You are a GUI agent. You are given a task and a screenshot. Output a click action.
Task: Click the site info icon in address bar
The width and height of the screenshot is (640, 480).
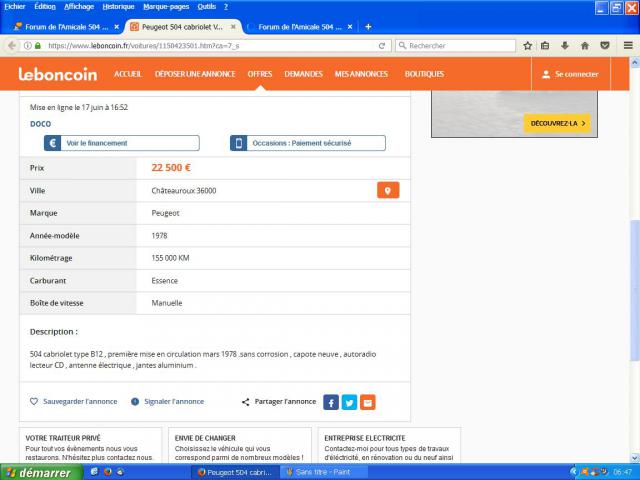click(27, 46)
